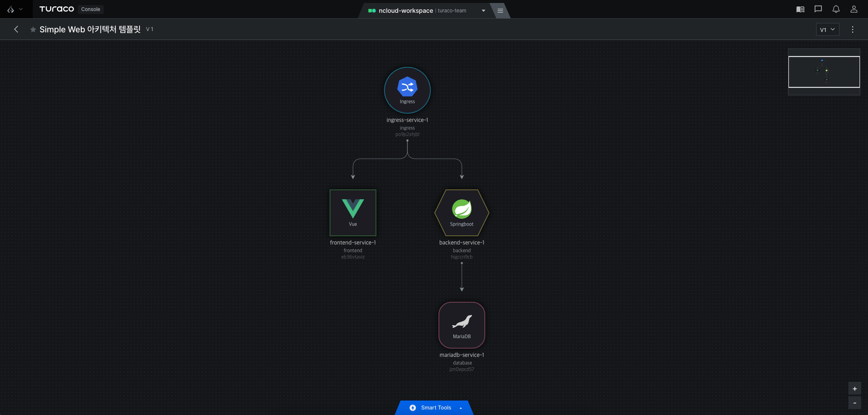868x415 pixels.
Task: Open the Console label button
Action: (x=91, y=9)
